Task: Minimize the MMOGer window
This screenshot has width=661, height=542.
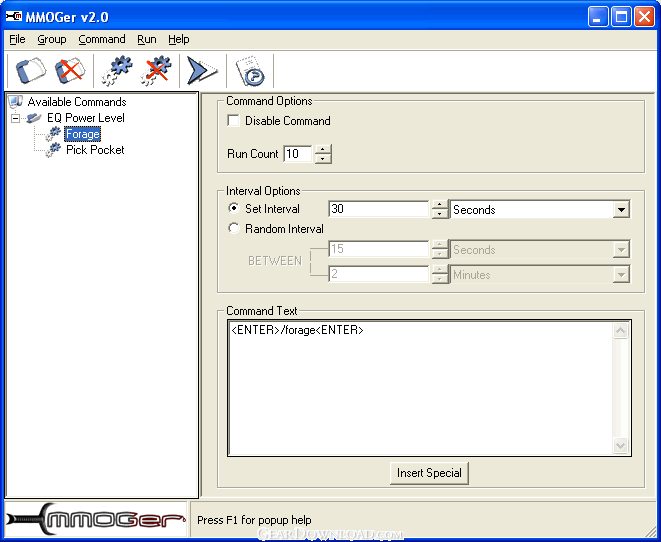Action: tap(598, 17)
